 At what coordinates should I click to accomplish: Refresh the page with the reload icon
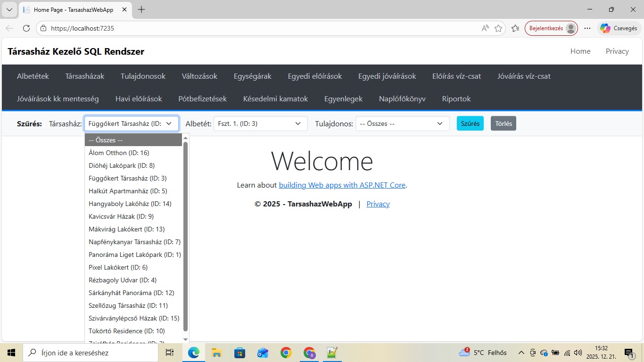pos(26,28)
